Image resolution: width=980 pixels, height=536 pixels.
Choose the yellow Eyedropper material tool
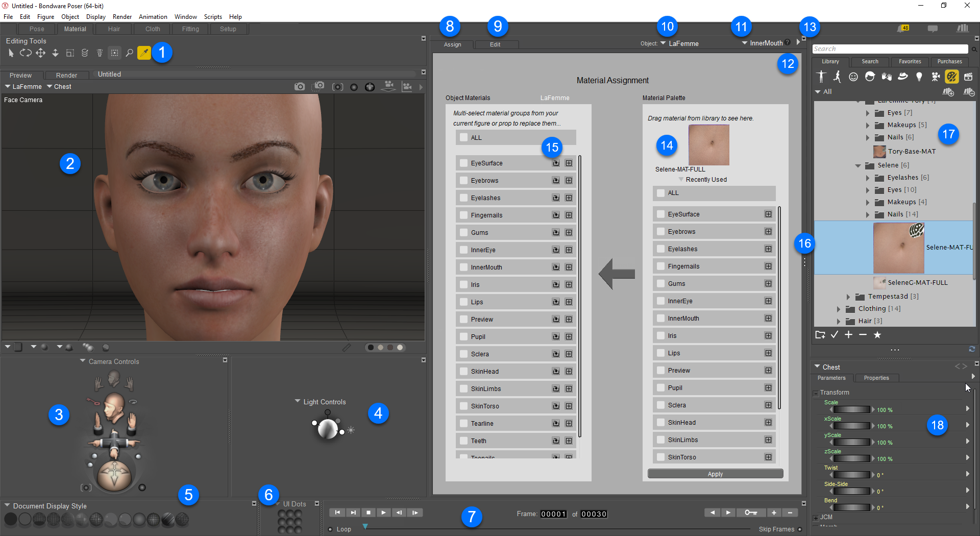[144, 53]
